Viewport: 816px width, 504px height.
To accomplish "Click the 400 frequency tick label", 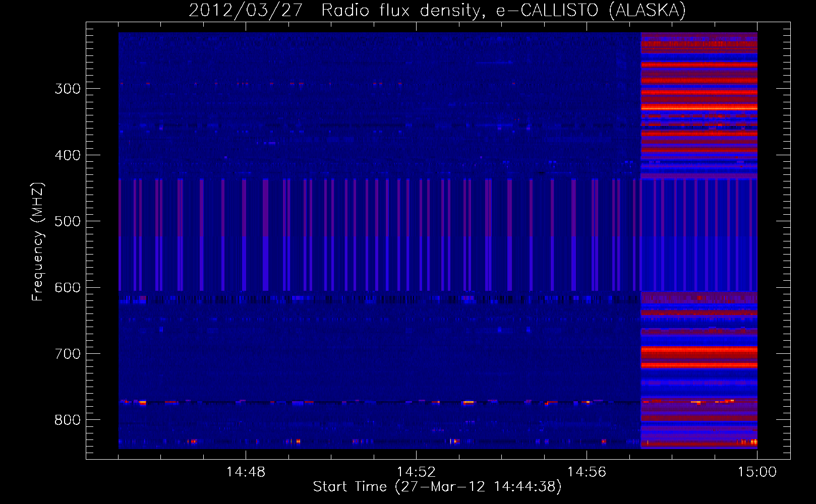I will point(68,155).
